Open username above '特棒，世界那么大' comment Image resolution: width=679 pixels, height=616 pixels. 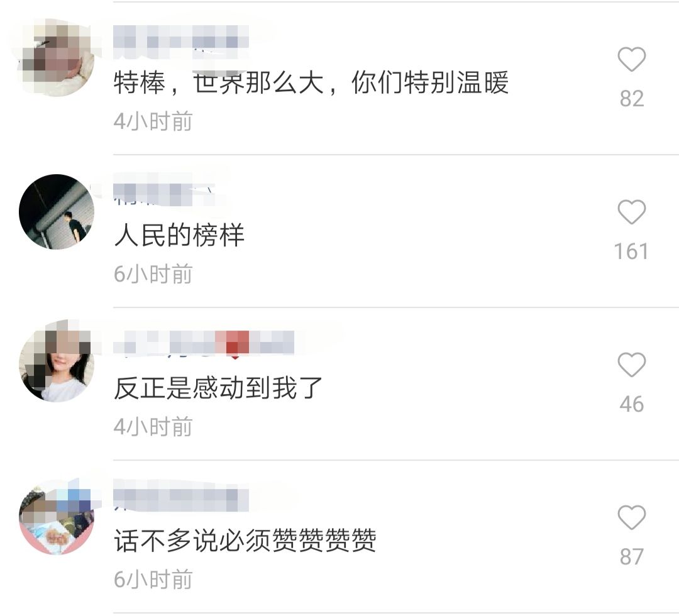[181, 41]
